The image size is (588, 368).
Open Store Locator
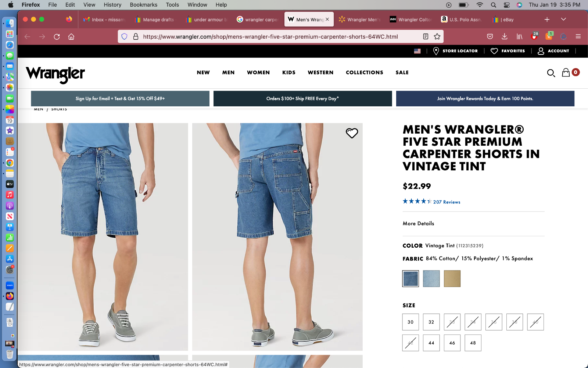tap(455, 51)
